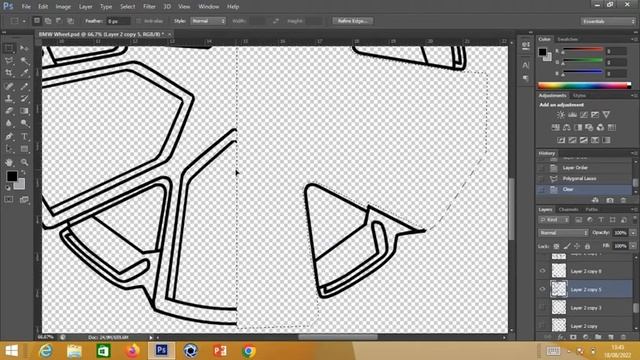This screenshot has width=640, height=360.
Task: Click the Screen Mode icon in the toolbox
Action: tap(24, 199)
